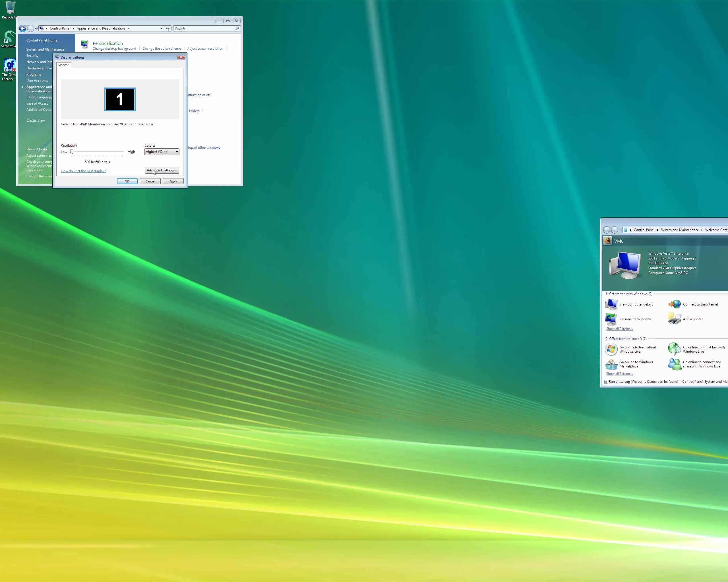This screenshot has width=728, height=582.
Task: Click the back arrow in Control Panel
Action: [23, 29]
